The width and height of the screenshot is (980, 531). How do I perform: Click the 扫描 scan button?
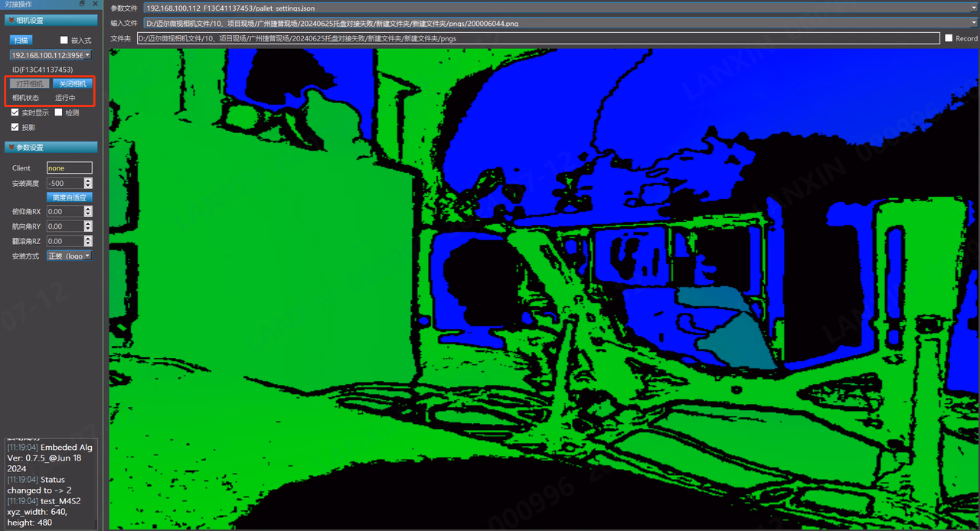21,40
